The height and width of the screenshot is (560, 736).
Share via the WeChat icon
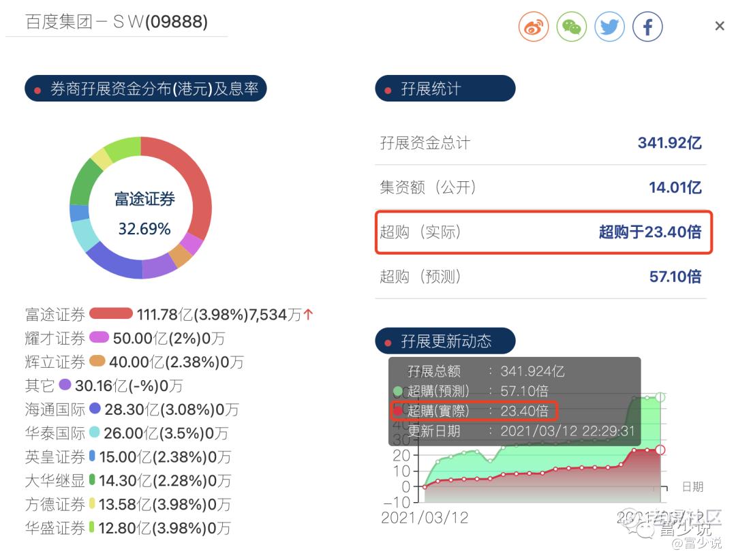click(572, 27)
